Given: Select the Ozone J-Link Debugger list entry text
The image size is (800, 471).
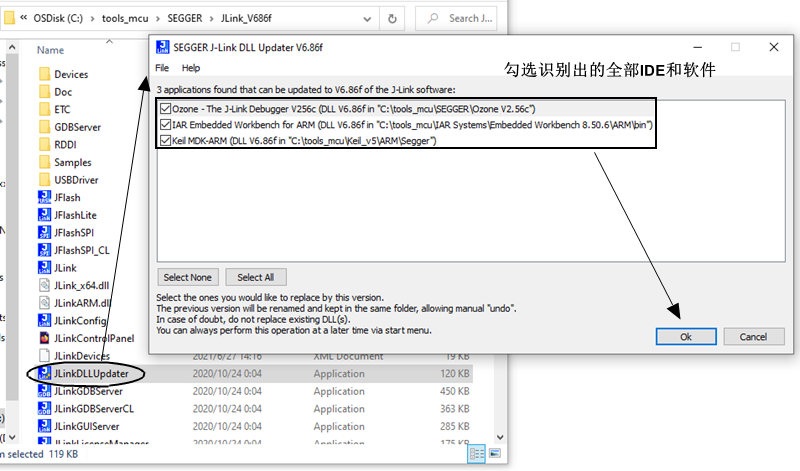Looking at the screenshot, I should click(354, 109).
